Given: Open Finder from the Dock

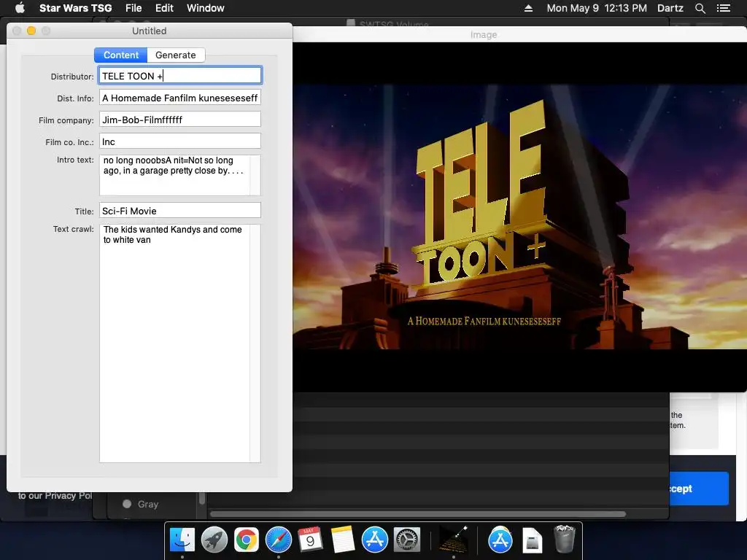Looking at the screenshot, I should 182,540.
